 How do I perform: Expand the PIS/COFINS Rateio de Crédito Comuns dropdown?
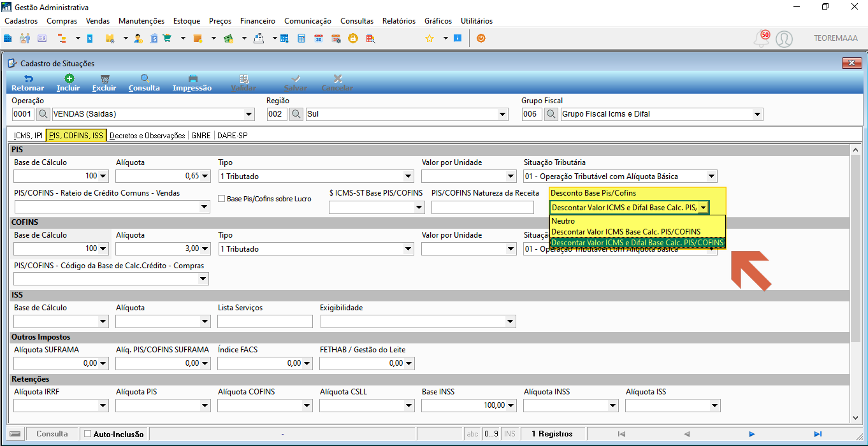(204, 207)
